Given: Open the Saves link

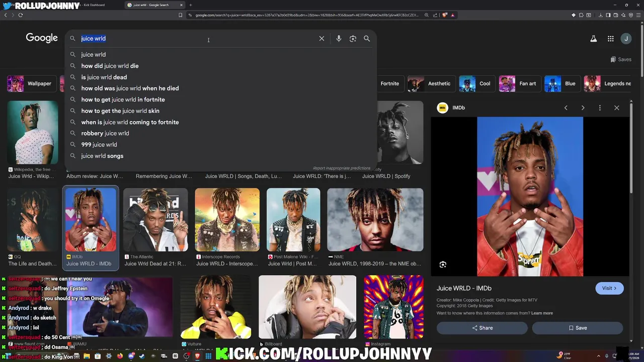Looking at the screenshot, I should (x=621, y=59).
